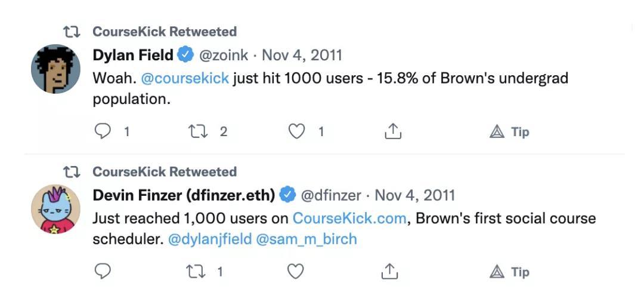Open the @coursekick mention link
Viewport: 644px width, 301px height.
tap(185, 78)
